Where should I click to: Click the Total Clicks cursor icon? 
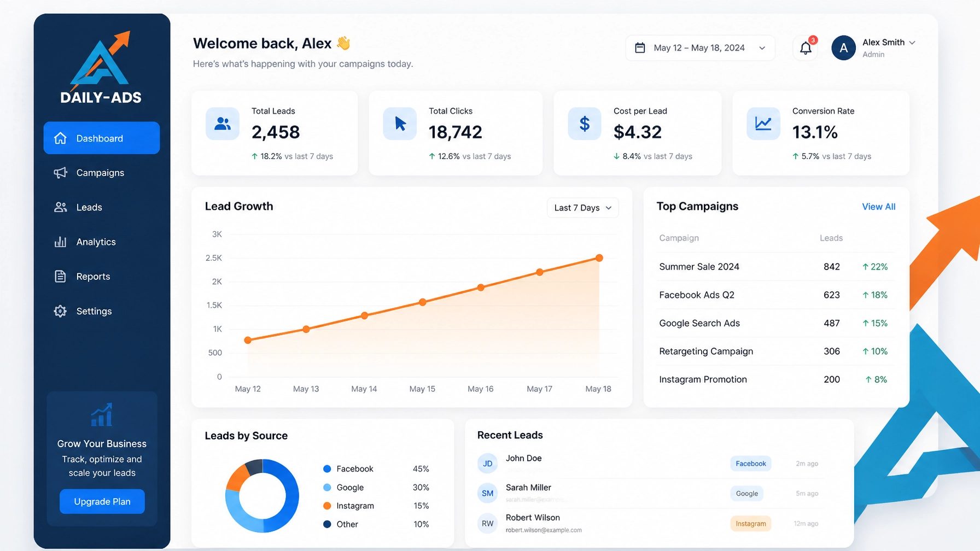coord(400,124)
